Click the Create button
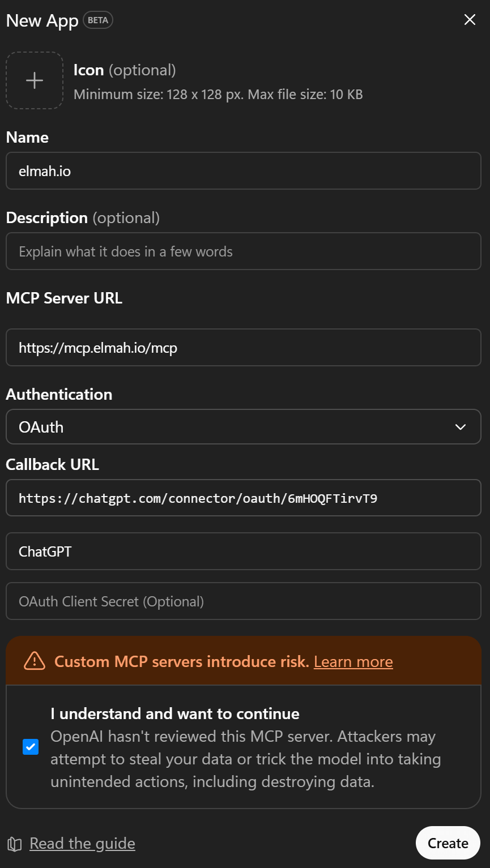Screen dimensions: 490x868 [x=448, y=843]
